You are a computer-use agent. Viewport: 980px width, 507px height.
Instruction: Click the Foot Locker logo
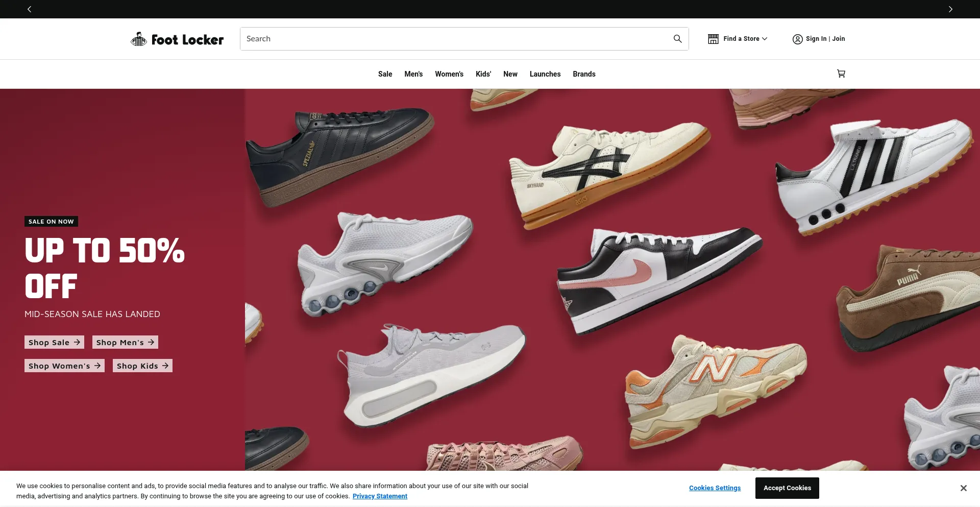click(x=177, y=39)
